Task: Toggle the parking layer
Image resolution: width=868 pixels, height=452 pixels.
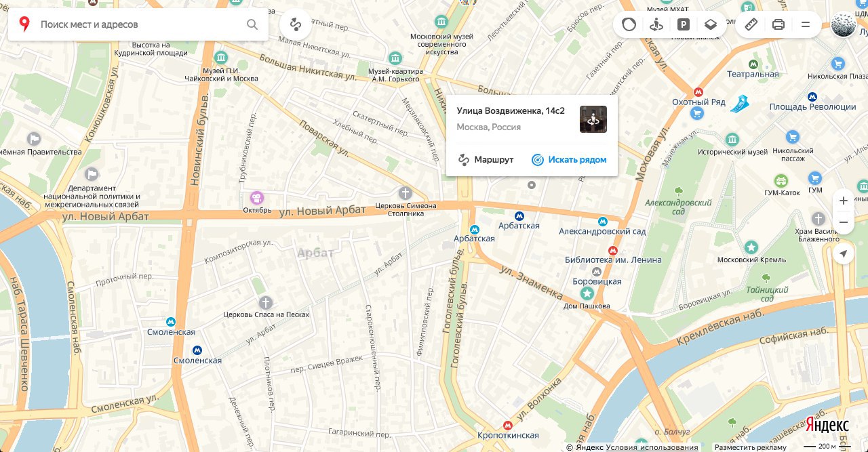Action: pos(684,25)
